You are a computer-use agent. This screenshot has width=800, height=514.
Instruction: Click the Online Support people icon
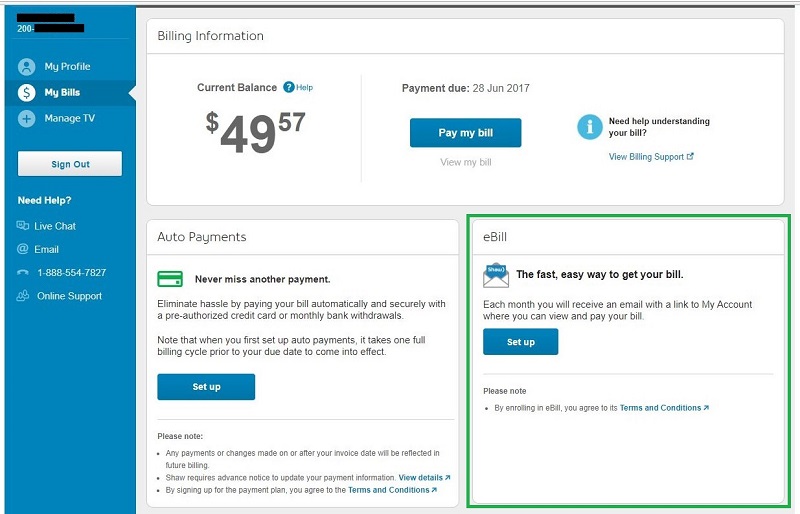[x=23, y=296]
